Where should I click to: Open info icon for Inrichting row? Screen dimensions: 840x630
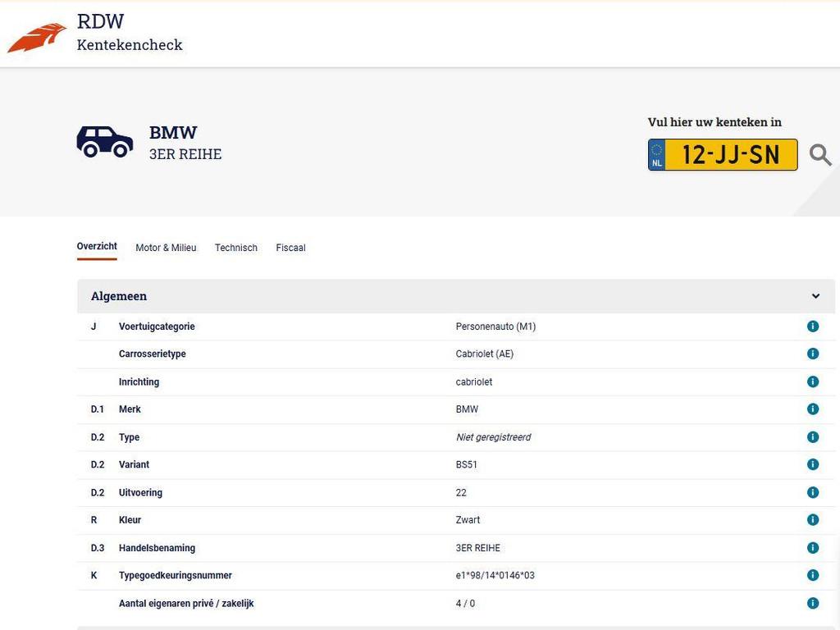[813, 381]
